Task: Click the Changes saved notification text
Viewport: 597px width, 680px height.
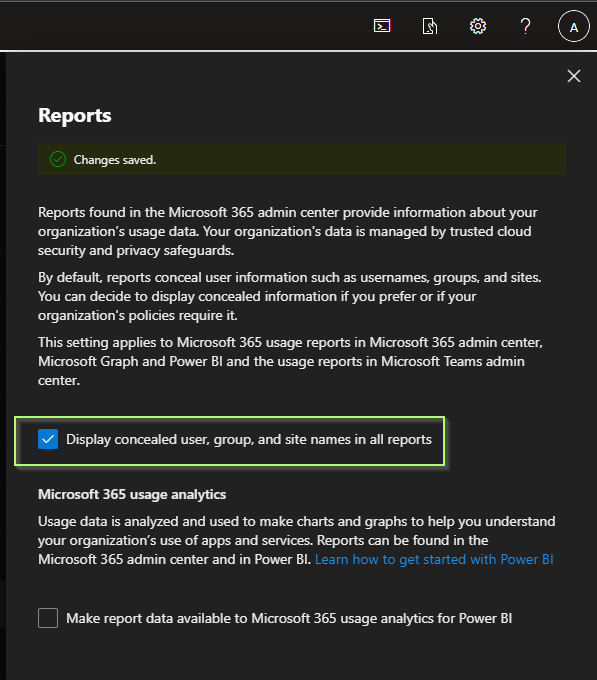Action: pos(115,160)
